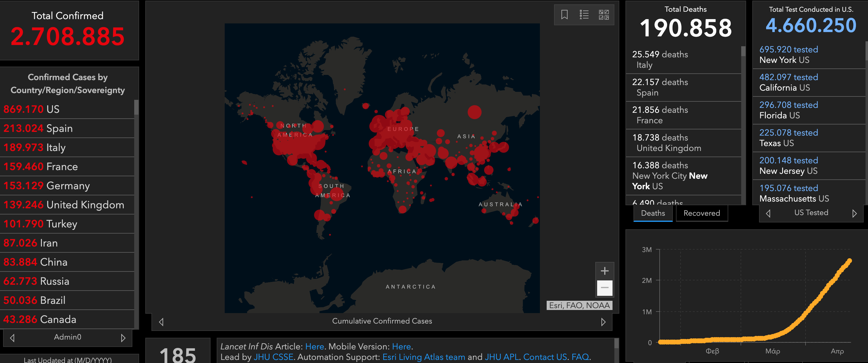
Task: Click previous arrow beside Cumulative Confirmed Cases
Action: (161, 322)
